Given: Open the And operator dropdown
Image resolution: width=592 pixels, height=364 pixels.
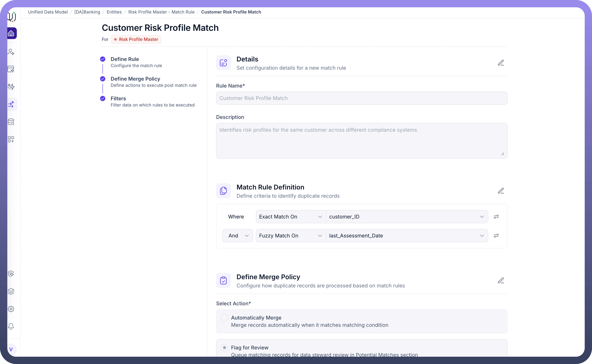Looking at the screenshot, I should click(x=238, y=236).
